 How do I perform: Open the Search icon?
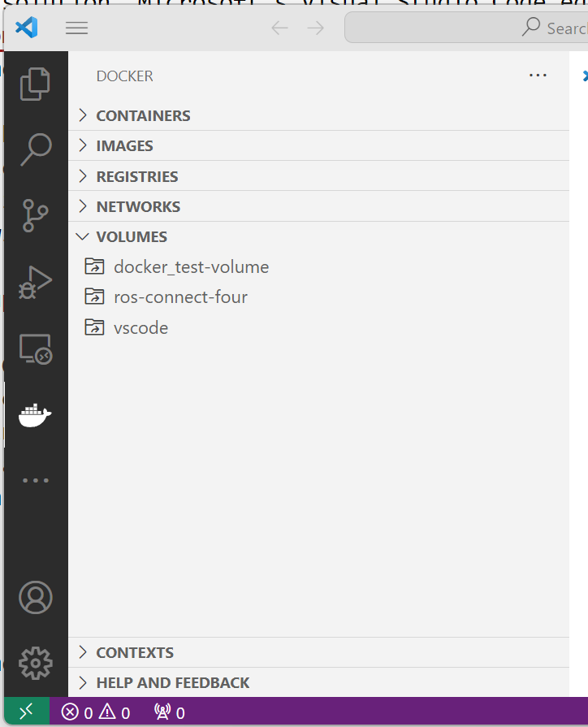tap(35, 149)
